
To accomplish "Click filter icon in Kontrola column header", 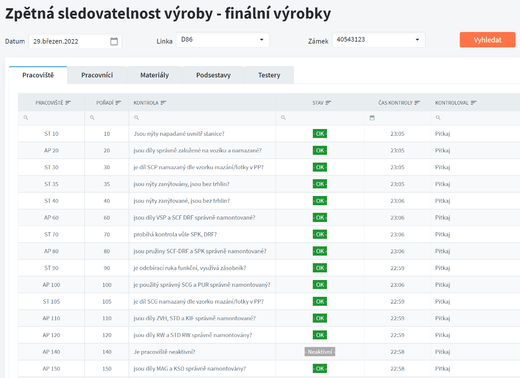I will pos(163,103).
